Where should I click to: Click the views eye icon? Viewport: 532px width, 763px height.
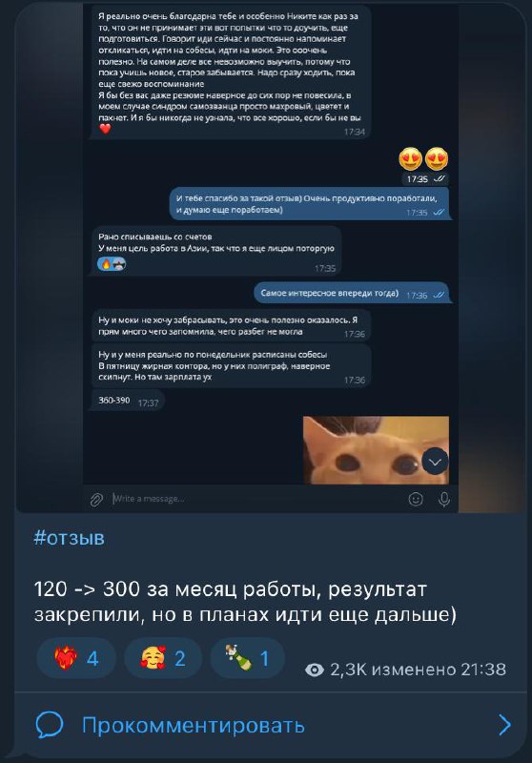tap(314, 670)
